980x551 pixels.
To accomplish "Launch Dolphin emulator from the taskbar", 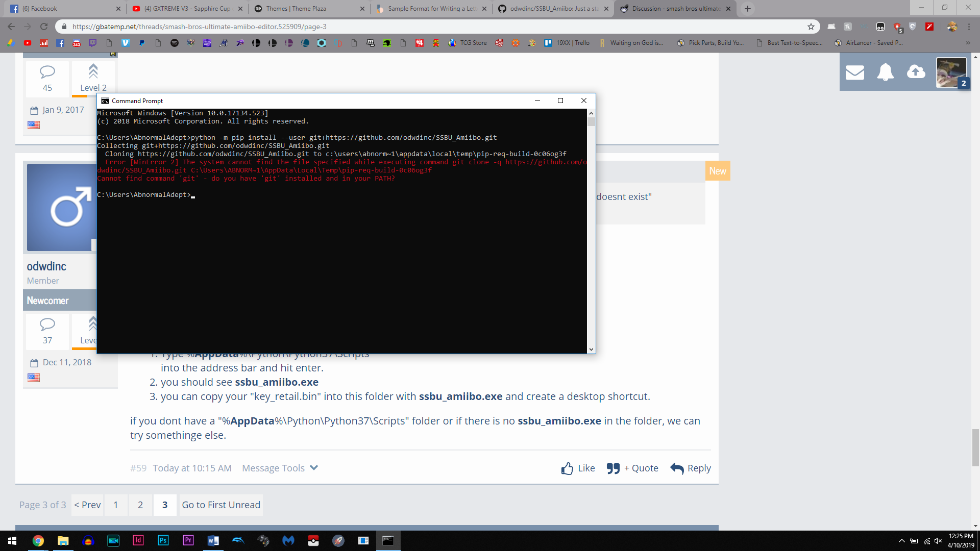I will tap(238, 541).
